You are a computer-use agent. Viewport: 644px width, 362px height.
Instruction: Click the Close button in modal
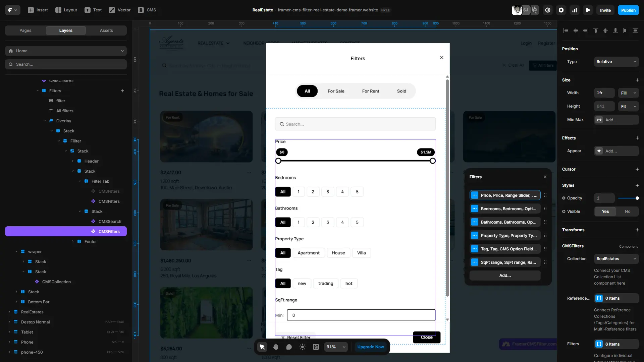pos(427,337)
